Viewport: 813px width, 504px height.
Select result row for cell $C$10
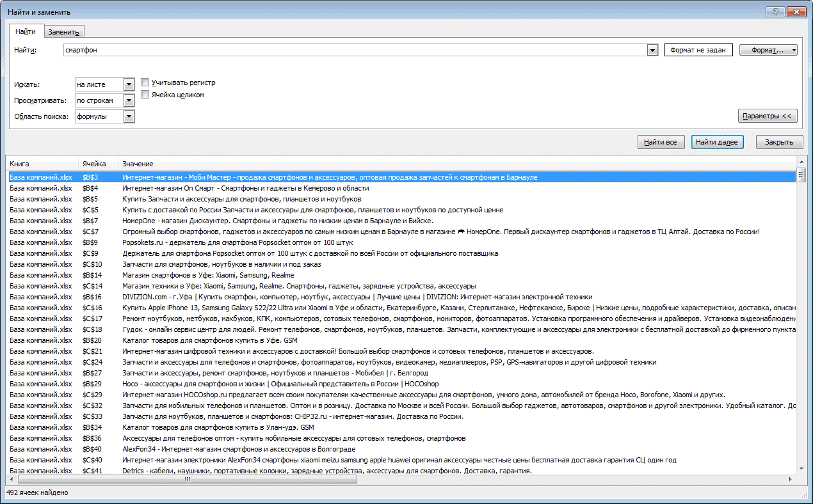click(x=401, y=264)
